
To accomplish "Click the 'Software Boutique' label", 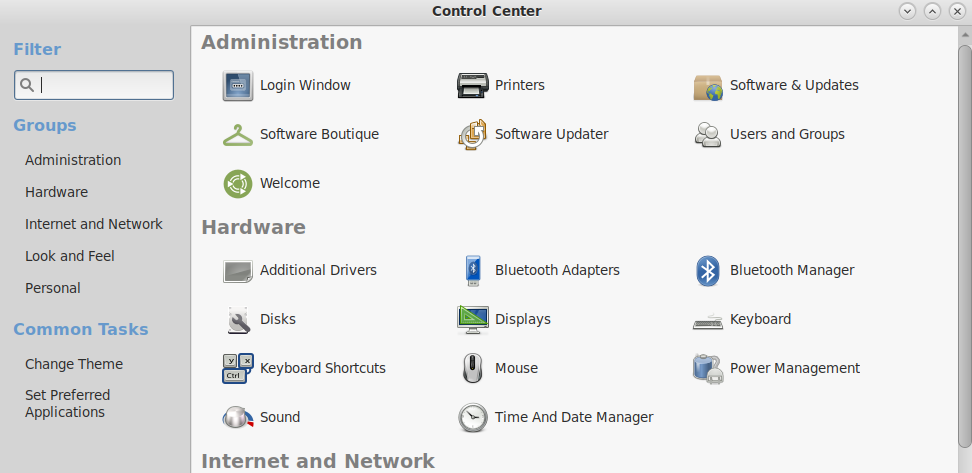I will click(319, 135).
